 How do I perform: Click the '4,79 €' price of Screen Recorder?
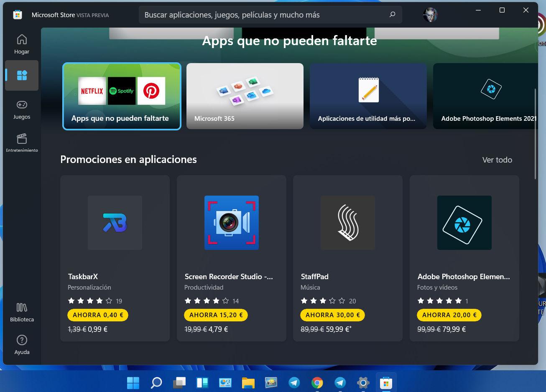tap(218, 329)
